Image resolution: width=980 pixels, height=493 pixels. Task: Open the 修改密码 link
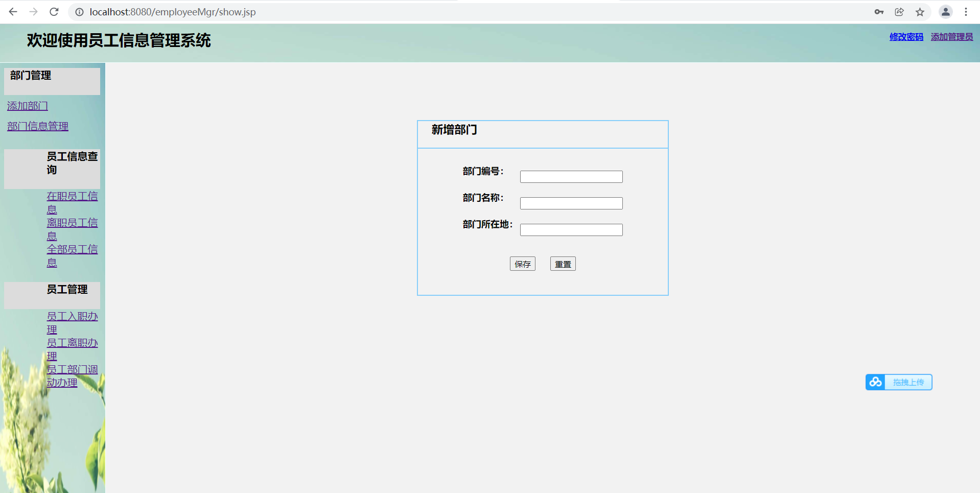pos(906,37)
